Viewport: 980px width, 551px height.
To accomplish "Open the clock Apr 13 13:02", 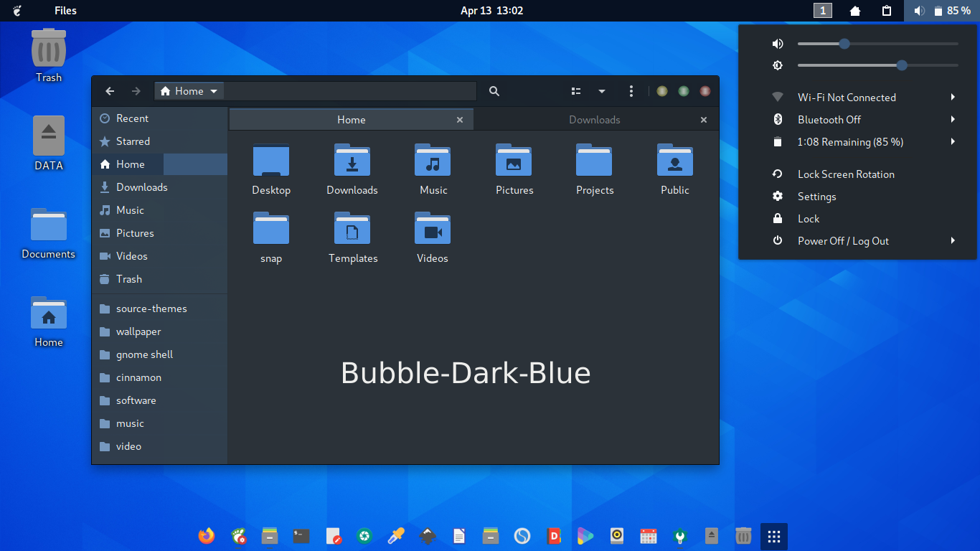I will click(x=491, y=11).
